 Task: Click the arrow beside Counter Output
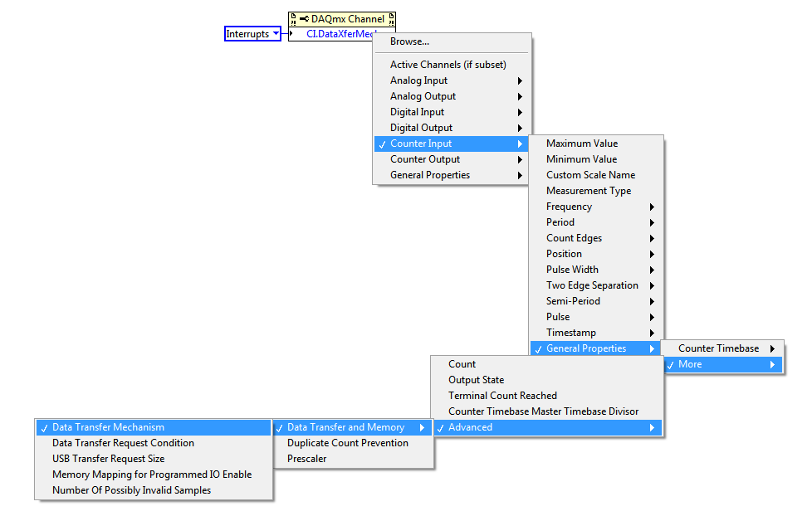point(520,160)
